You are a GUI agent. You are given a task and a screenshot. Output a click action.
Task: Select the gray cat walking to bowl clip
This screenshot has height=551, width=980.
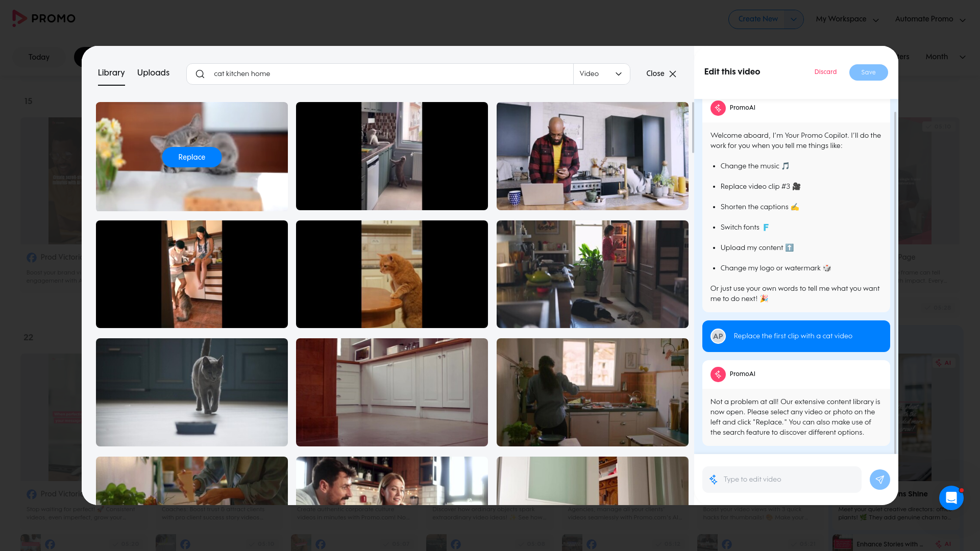(x=192, y=392)
